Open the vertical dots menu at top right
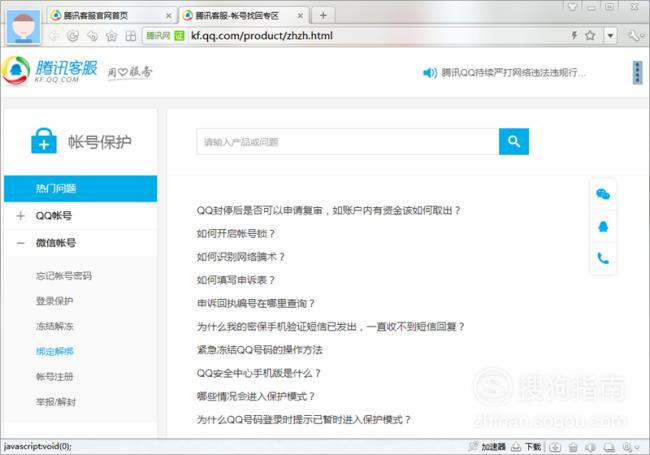The height and width of the screenshot is (455, 650). point(637,73)
